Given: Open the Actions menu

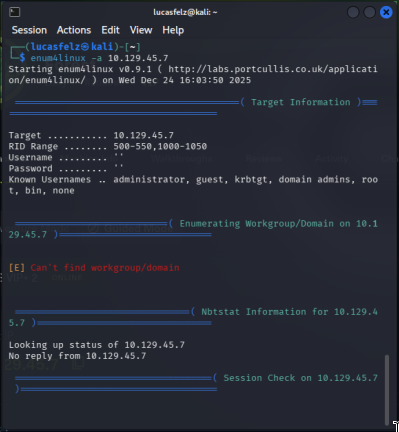Looking at the screenshot, I should point(74,30).
